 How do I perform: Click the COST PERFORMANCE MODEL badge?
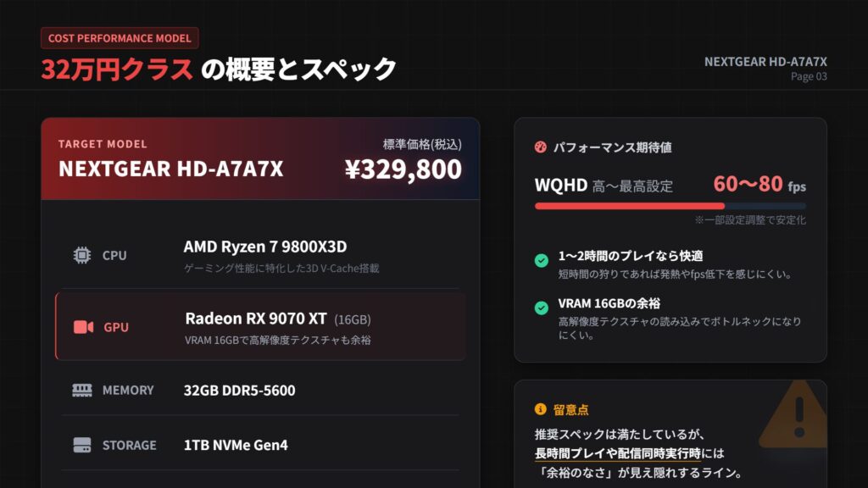click(x=120, y=38)
